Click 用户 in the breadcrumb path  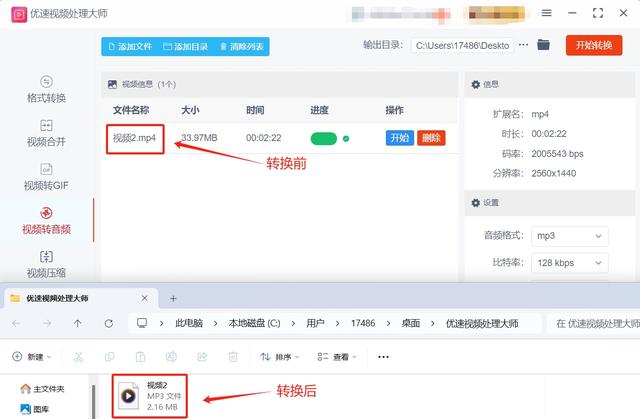pos(316,324)
